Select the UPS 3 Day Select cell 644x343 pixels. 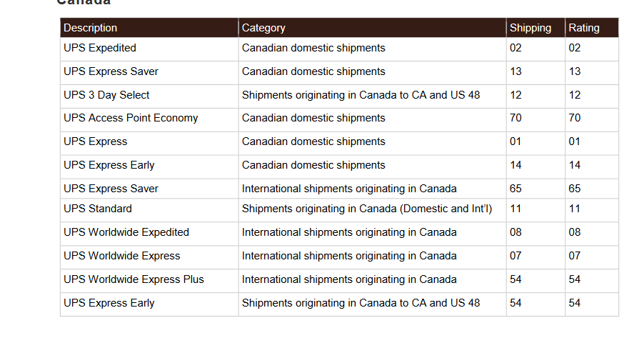(x=149, y=96)
